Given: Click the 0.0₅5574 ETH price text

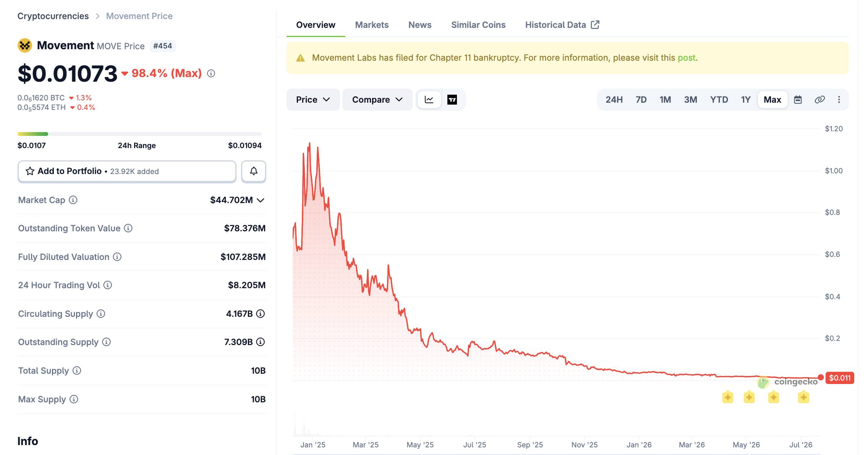Looking at the screenshot, I should 42,108.
